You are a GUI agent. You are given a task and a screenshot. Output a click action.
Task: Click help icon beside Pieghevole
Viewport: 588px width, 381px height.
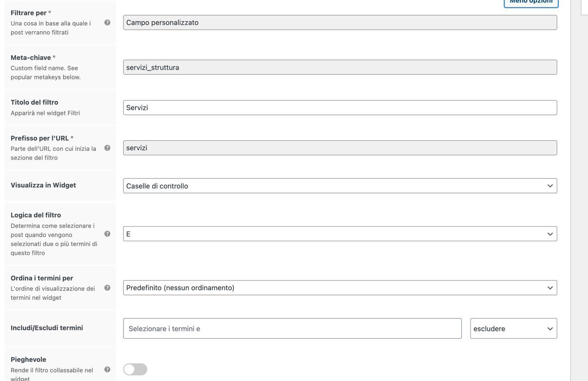click(x=107, y=370)
